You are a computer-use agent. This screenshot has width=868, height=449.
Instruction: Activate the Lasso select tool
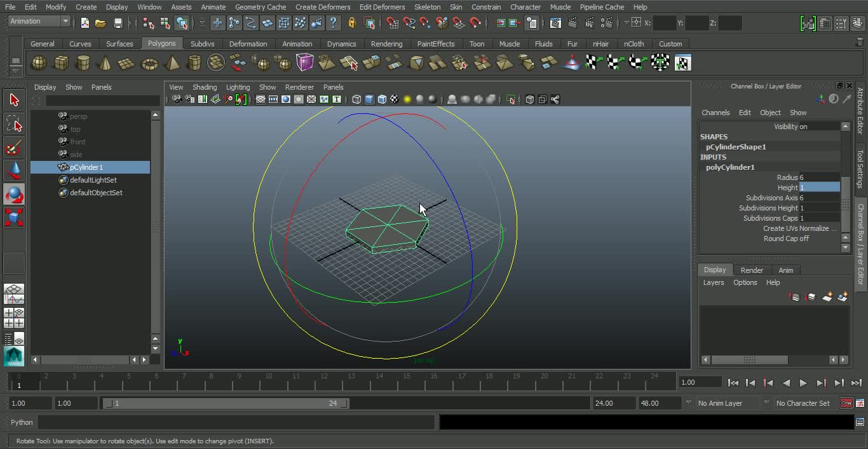pyautogui.click(x=14, y=123)
